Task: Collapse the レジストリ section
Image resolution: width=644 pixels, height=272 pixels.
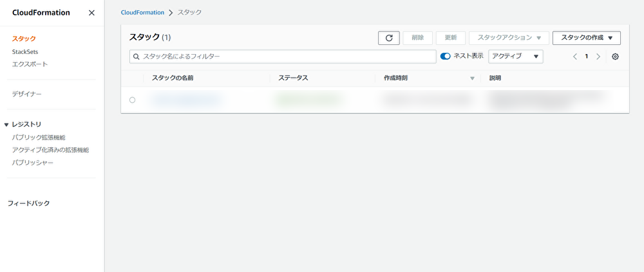Action: (6, 125)
